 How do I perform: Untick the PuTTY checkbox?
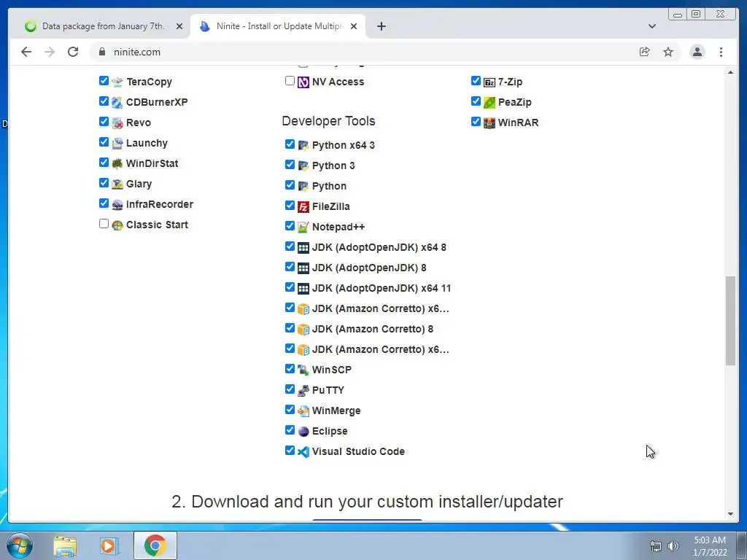[290, 389]
